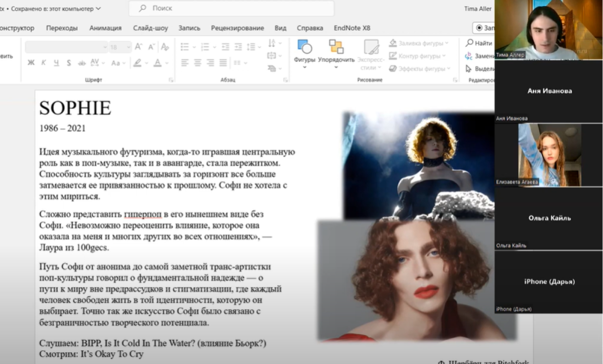The image size is (603, 364).
Task: Open the font color A picker
Action: [x=158, y=63]
